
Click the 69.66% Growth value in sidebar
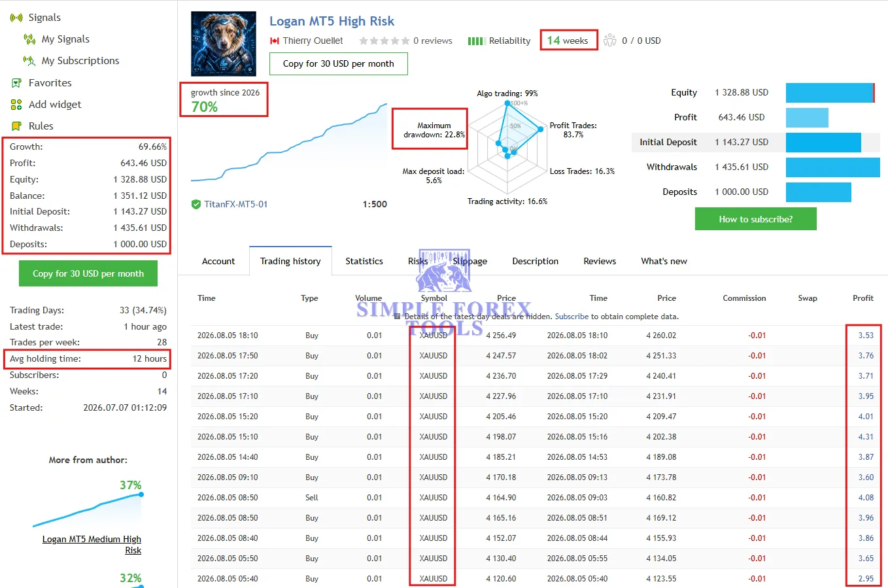pyautogui.click(x=152, y=147)
